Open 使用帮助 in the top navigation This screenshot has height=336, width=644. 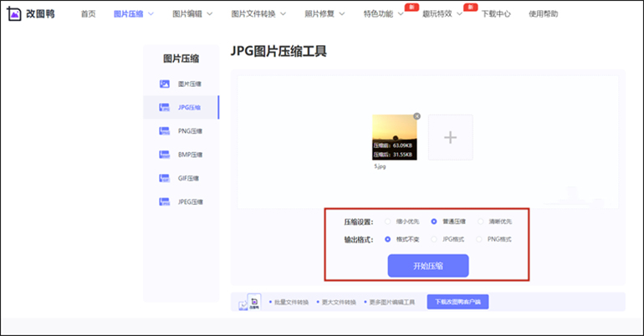[x=543, y=14]
